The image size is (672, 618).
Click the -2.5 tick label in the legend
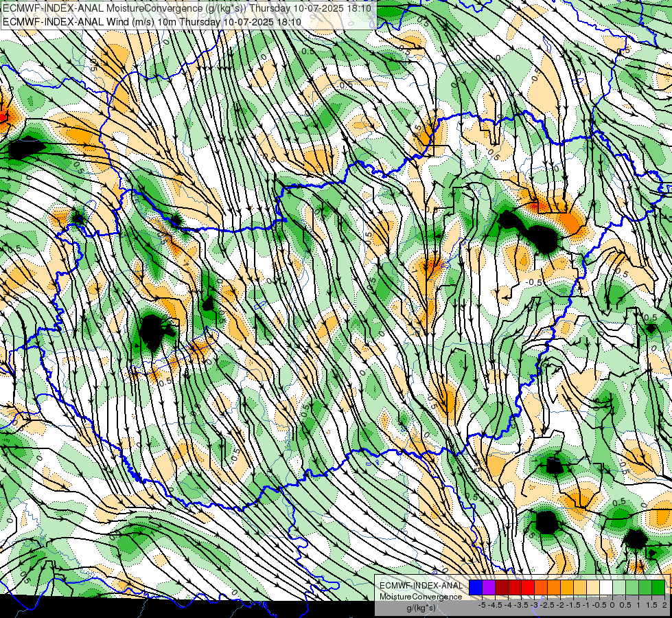click(x=546, y=605)
